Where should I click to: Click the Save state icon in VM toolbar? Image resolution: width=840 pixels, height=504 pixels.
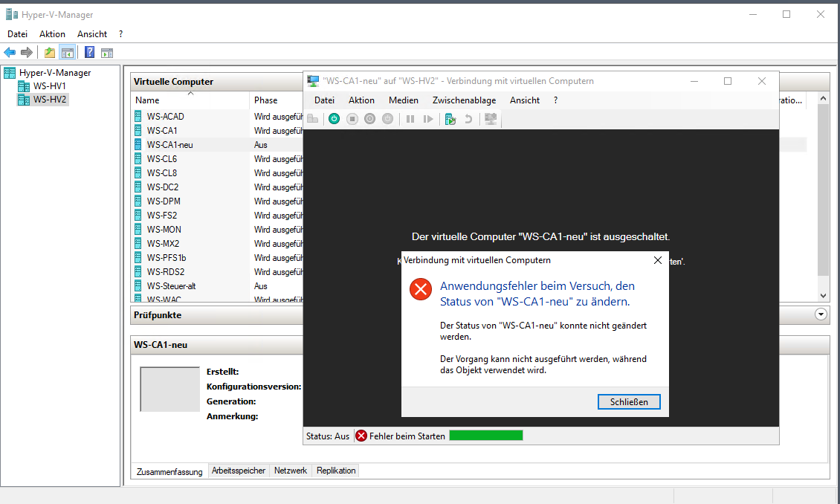[x=388, y=119]
